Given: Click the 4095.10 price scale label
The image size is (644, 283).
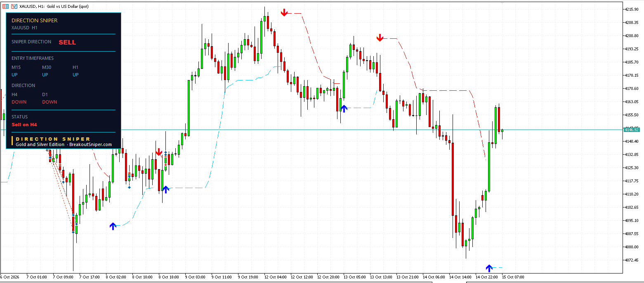Looking at the screenshot, I should 632,220.
